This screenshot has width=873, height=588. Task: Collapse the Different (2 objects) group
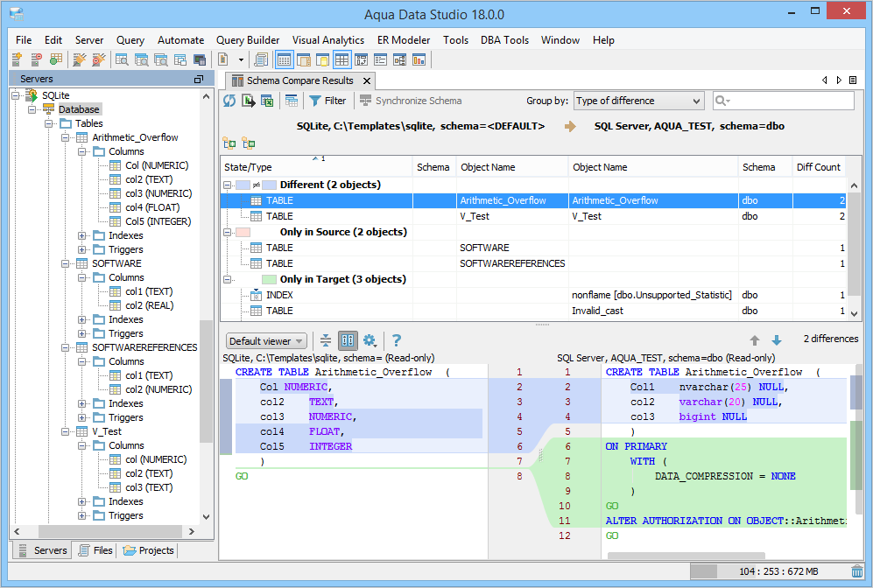point(227,185)
